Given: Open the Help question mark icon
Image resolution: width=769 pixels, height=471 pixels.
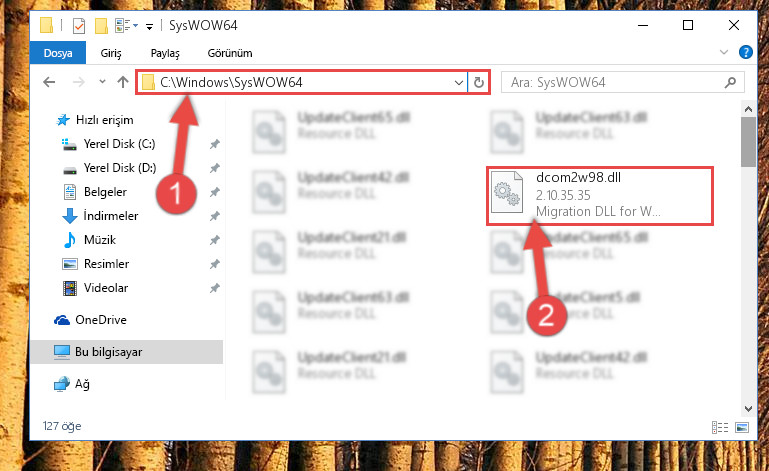Looking at the screenshot, I should pyautogui.click(x=745, y=52).
